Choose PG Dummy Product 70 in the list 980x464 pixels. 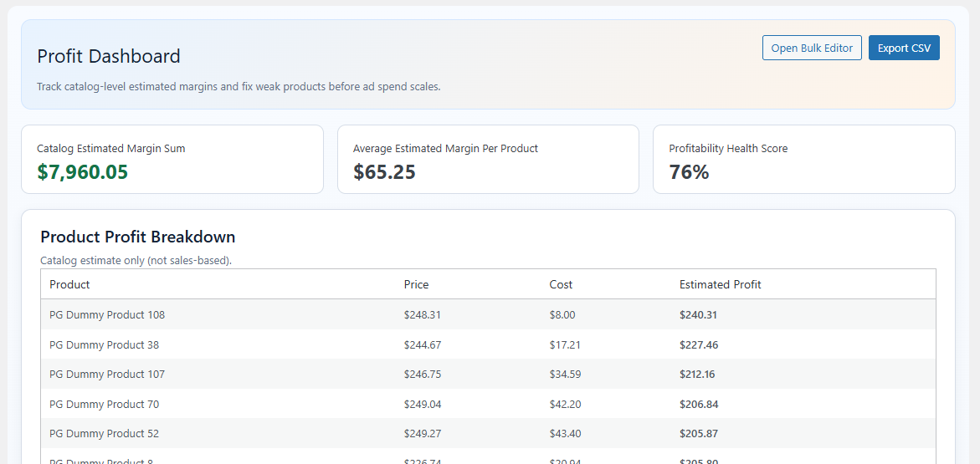[x=104, y=405]
